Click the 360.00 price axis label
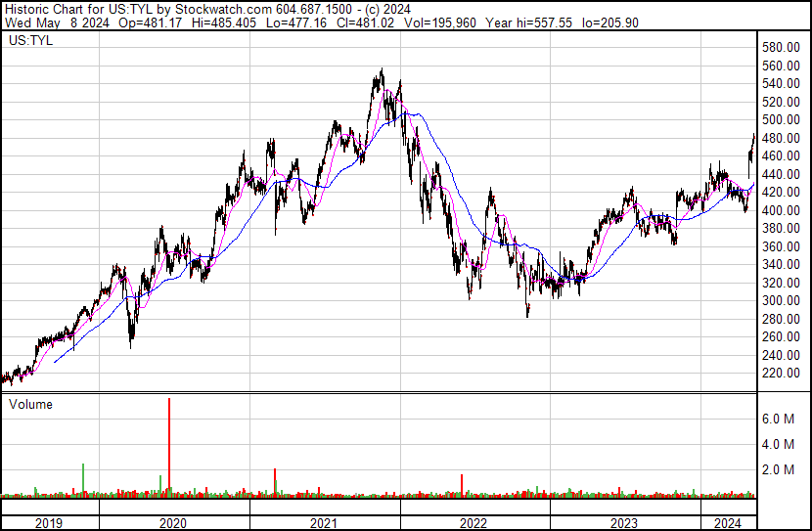This screenshot has height=531, width=812. pyautogui.click(x=781, y=246)
